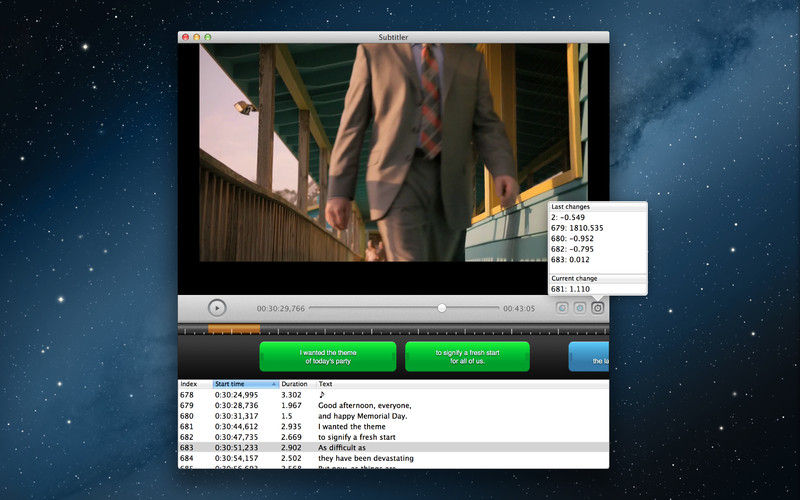The width and height of the screenshot is (800, 500).
Task: Click start time 0:30:51,233
Action: (236, 447)
